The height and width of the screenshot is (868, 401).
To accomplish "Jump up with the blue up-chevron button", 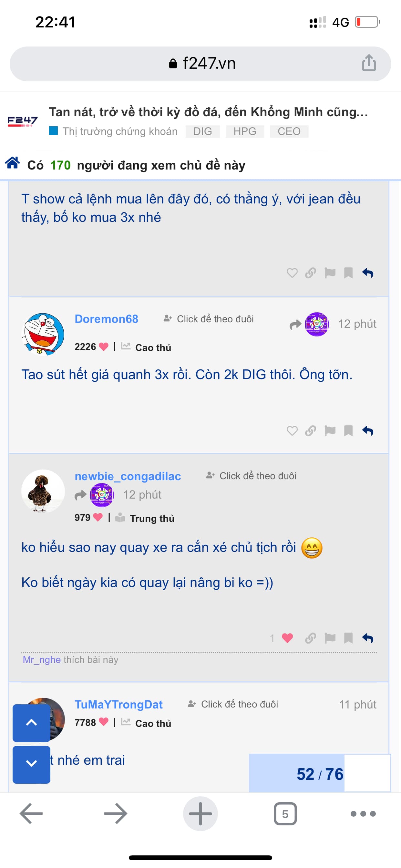I will 31,723.
